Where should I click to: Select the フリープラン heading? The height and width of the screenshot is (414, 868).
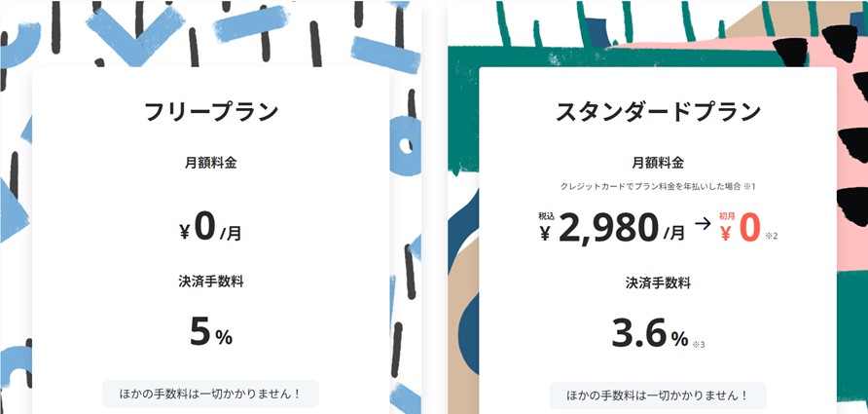click(x=210, y=111)
